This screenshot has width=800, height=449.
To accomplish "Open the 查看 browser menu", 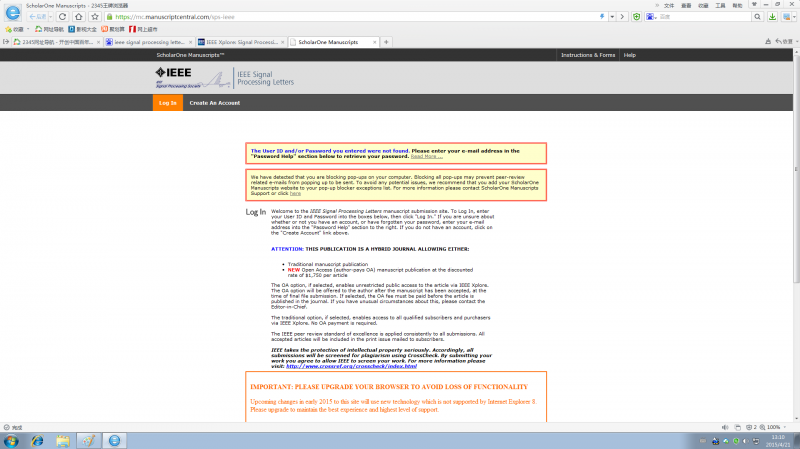I will [x=686, y=6].
